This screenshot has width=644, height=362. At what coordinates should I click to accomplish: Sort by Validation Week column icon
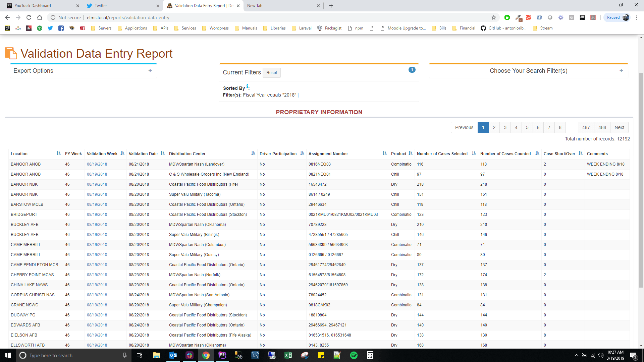tap(122, 154)
